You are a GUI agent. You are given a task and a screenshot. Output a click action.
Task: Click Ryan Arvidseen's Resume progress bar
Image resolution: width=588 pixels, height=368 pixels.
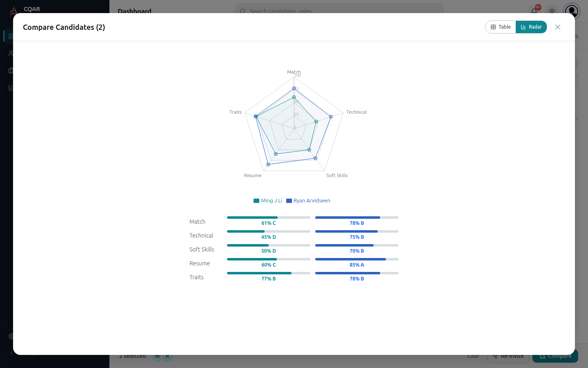[357, 259]
